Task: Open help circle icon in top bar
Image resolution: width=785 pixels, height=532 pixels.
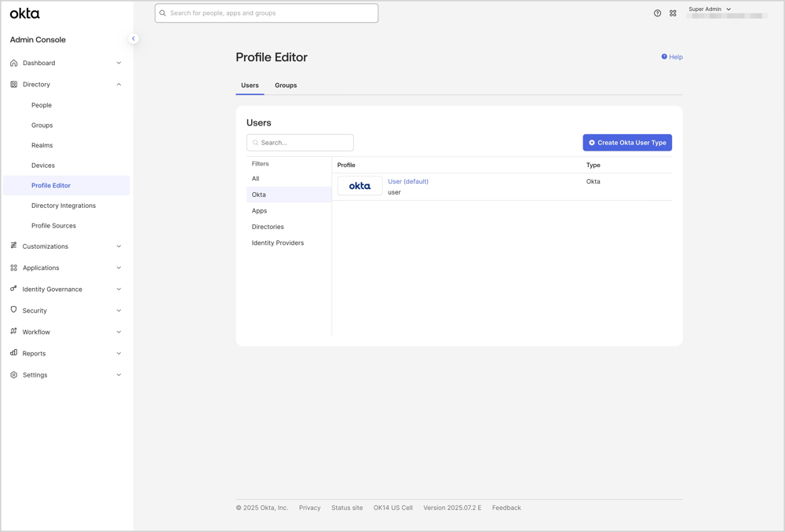Action: pyautogui.click(x=657, y=13)
